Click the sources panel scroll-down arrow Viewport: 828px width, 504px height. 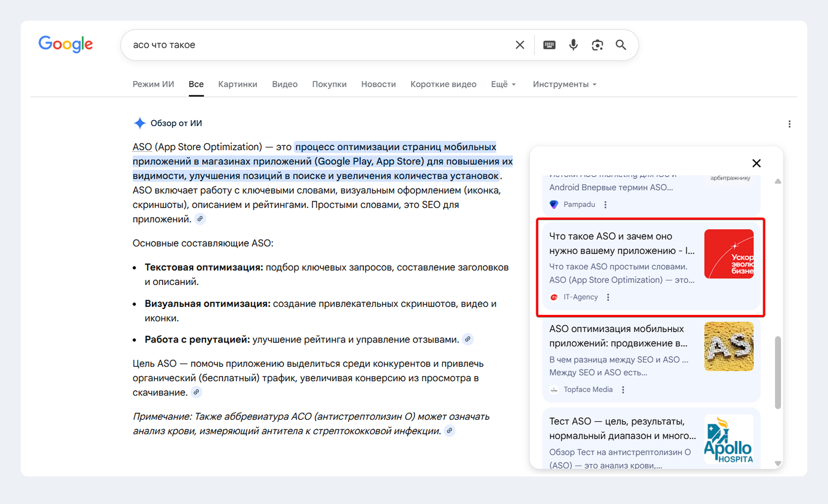point(778,463)
